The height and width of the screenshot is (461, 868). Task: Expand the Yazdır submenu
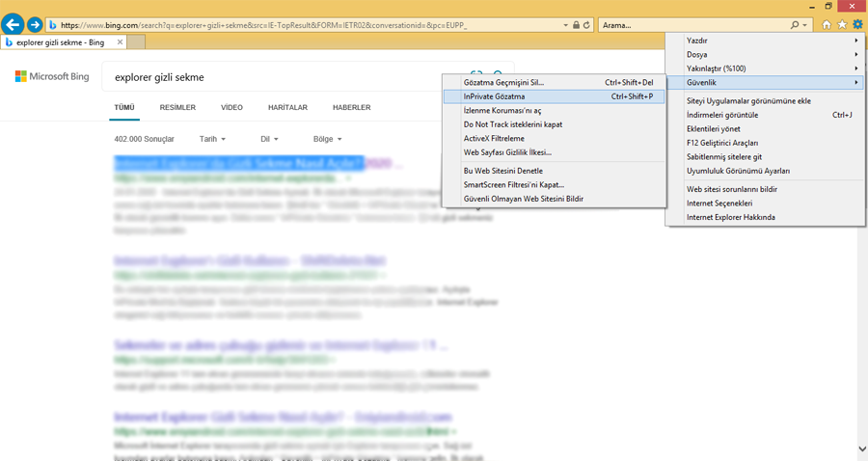pyautogui.click(x=766, y=41)
